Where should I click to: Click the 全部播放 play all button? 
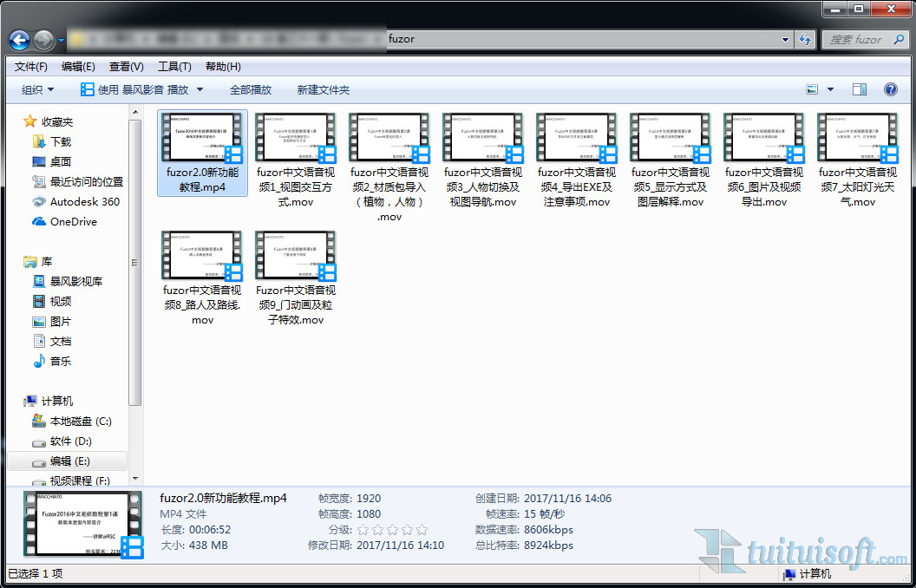pyautogui.click(x=251, y=89)
